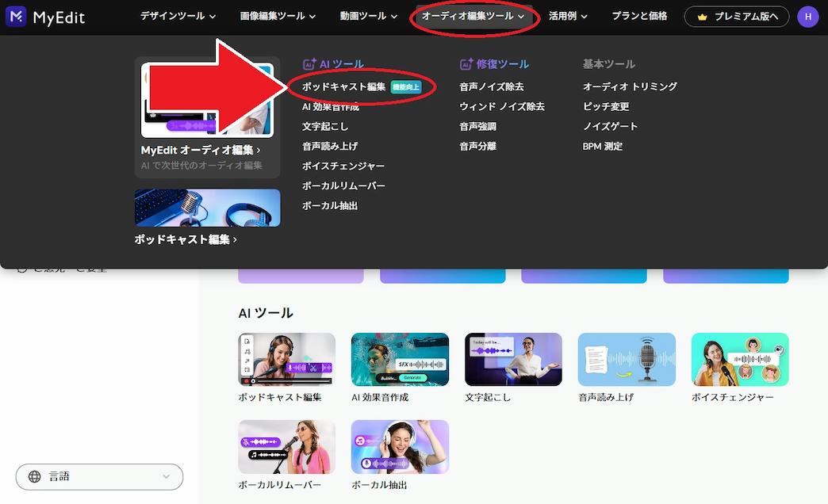828x504 pixels.
Task: Open the AI 効果音作成 tool thumbnail
Action: coord(400,360)
